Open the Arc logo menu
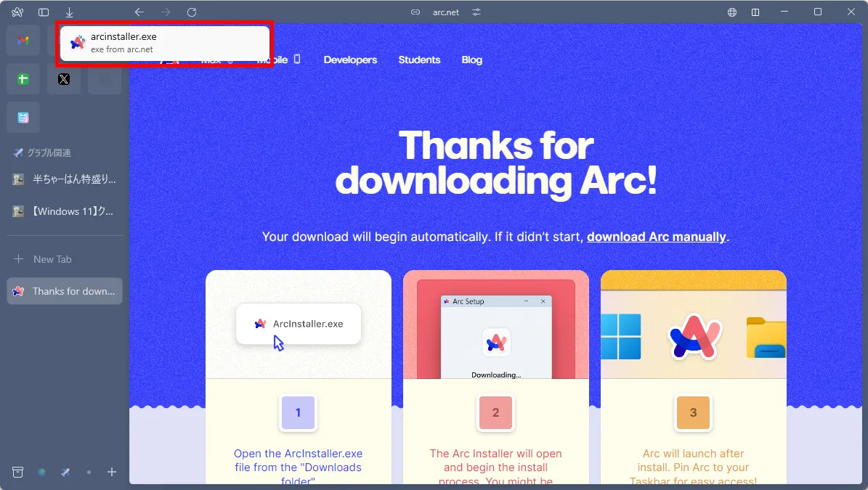Image resolution: width=868 pixels, height=490 pixels. pyautogui.click(x=17, y=12)
